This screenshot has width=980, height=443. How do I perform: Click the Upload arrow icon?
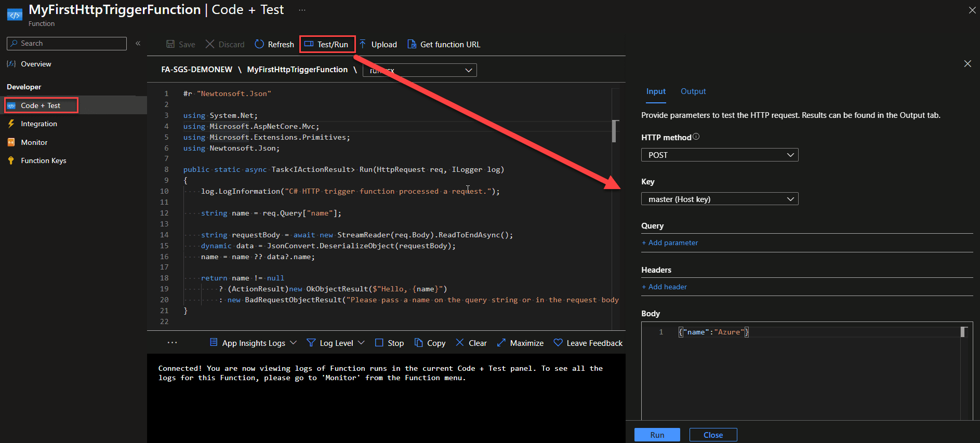tap(363, 44)
